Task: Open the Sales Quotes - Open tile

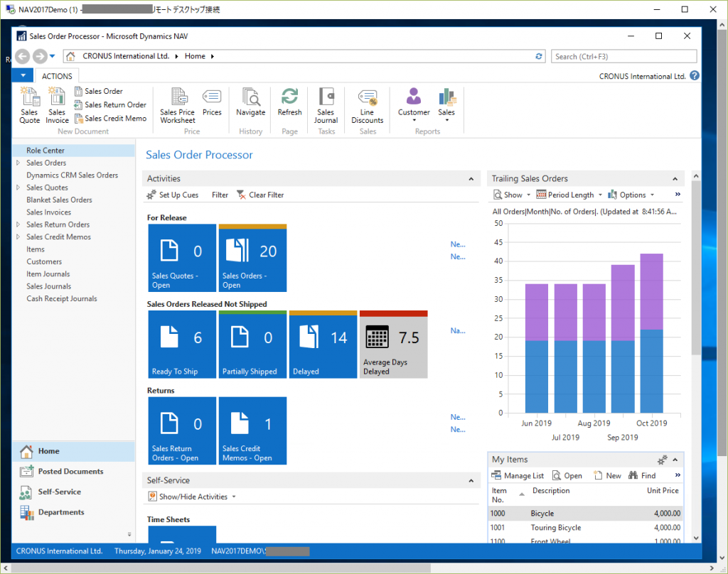Action: 182,258
